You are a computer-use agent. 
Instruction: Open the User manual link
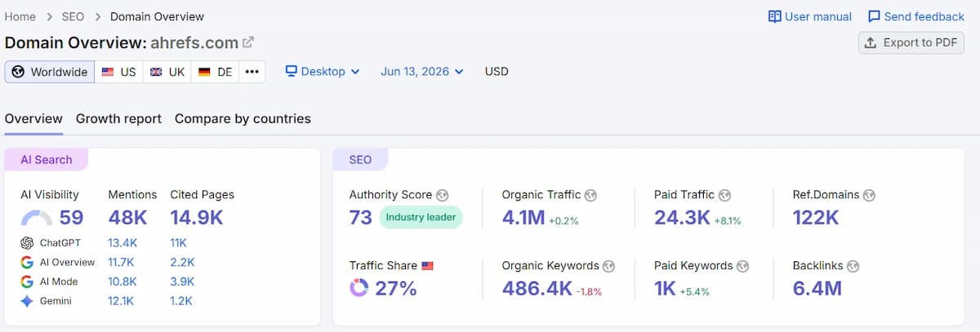coord(810,16)
